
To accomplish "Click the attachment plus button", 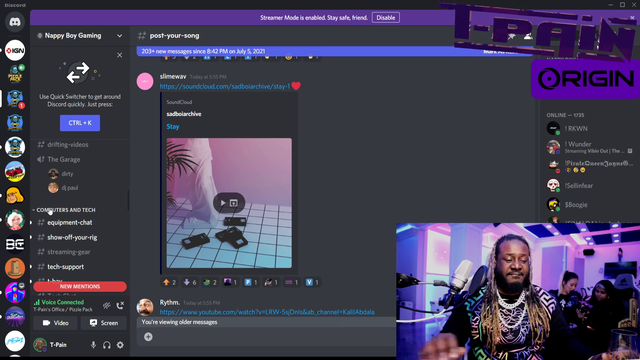I will [x=148, y=337].
